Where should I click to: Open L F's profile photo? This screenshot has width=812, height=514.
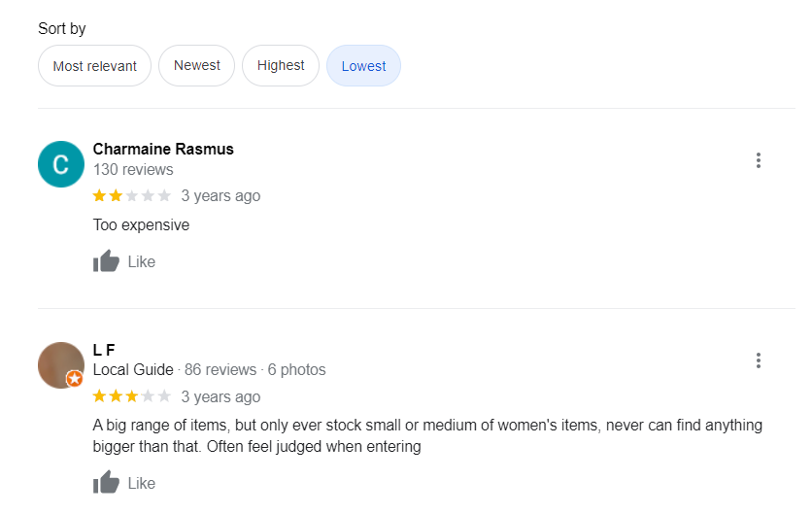[61, 364]
